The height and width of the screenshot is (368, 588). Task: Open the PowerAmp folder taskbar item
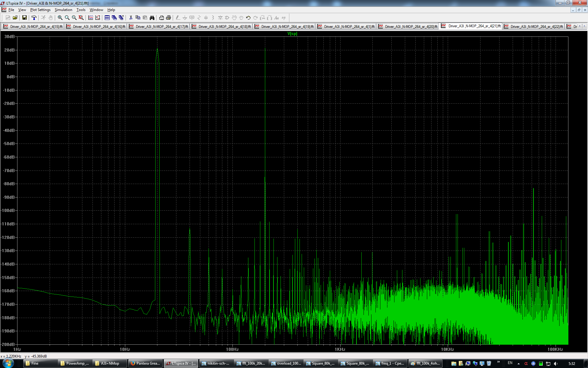[x=75, y=363]
